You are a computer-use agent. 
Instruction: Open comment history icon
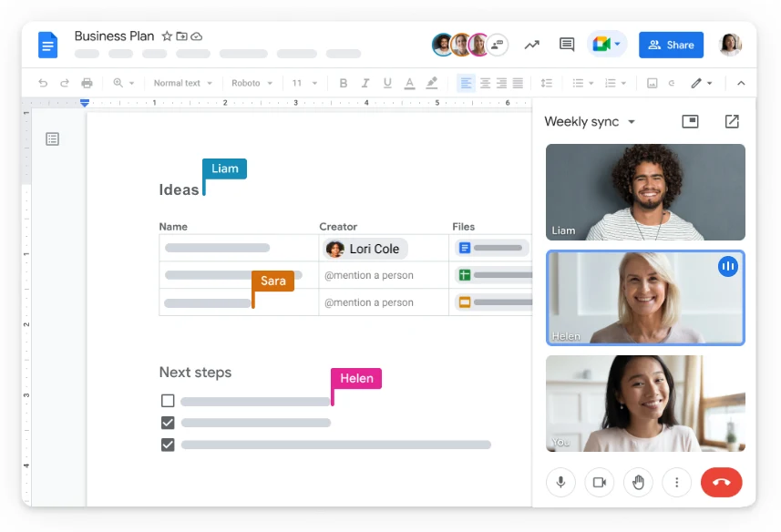(566, 45)
